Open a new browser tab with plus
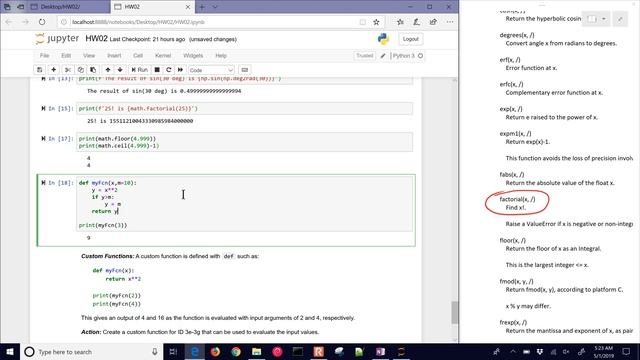This screenshot has height=360, width=640. pos(202,7)
